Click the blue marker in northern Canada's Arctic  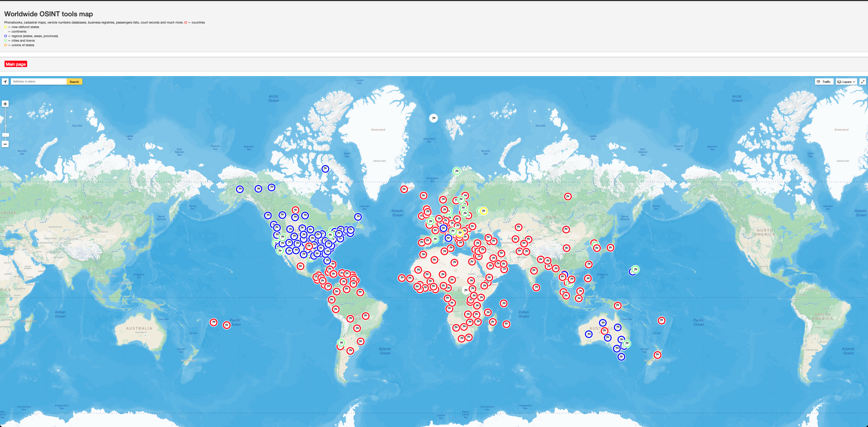(x=325, y=169)
